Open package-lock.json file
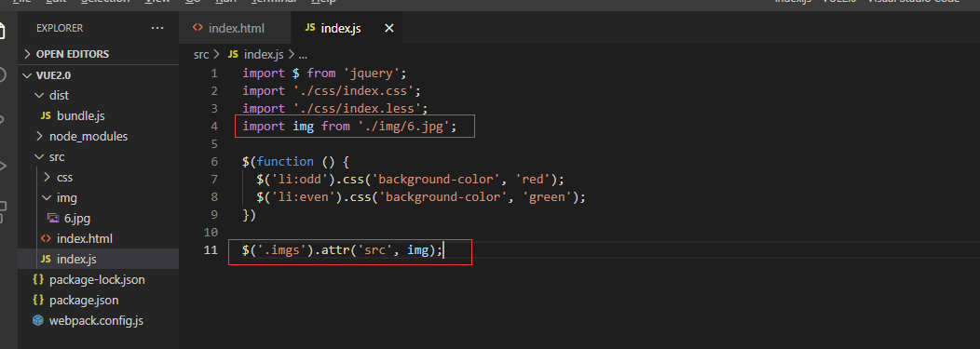980x349 pixels. click(x=98, y=280)
